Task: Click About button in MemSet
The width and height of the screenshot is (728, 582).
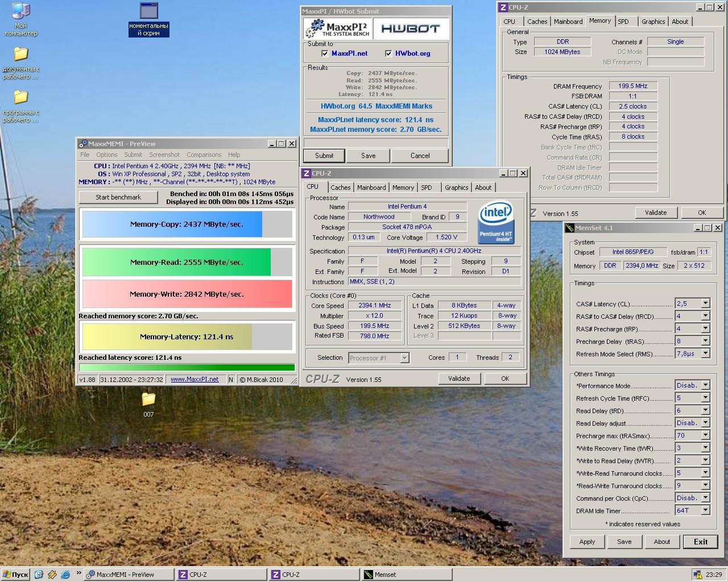Action: (662, 542)
